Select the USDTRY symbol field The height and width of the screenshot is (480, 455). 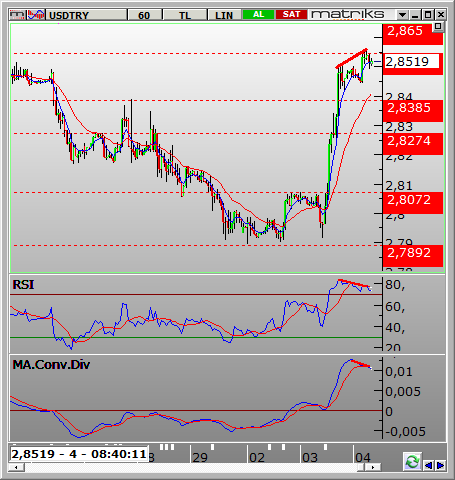[87, 15]
